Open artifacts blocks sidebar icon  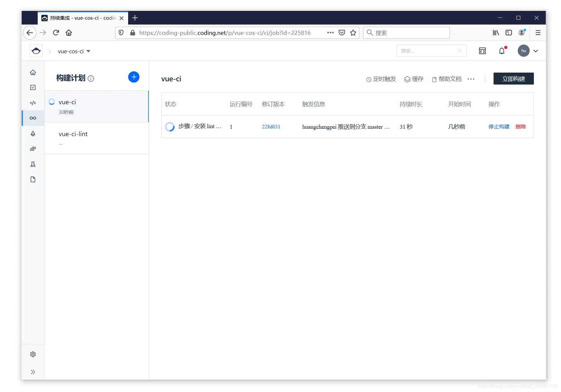(x=33, y=149)
